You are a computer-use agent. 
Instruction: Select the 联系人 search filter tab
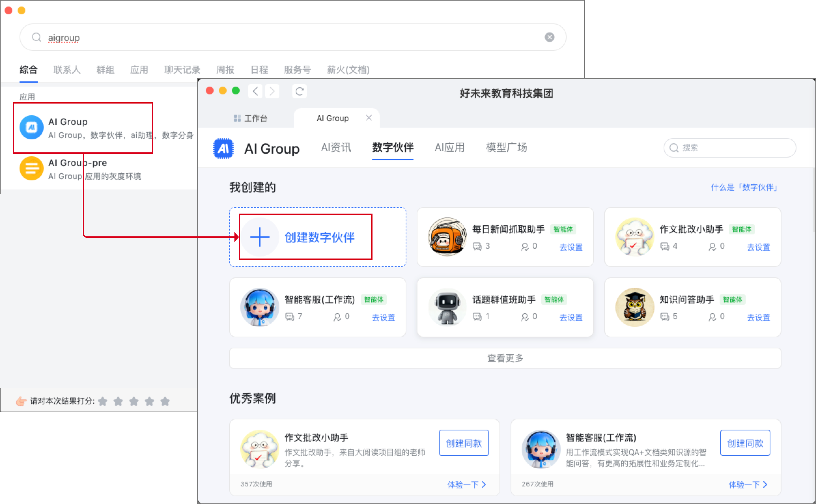67,70
